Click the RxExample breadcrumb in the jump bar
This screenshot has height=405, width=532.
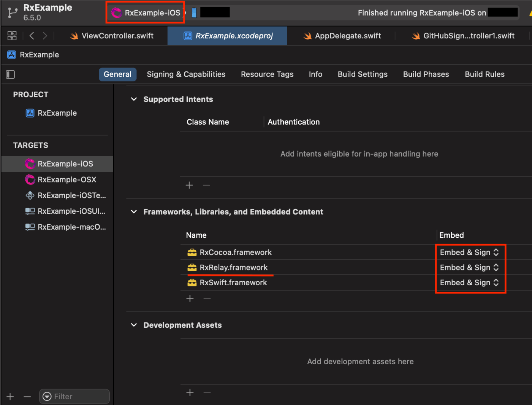33,55
